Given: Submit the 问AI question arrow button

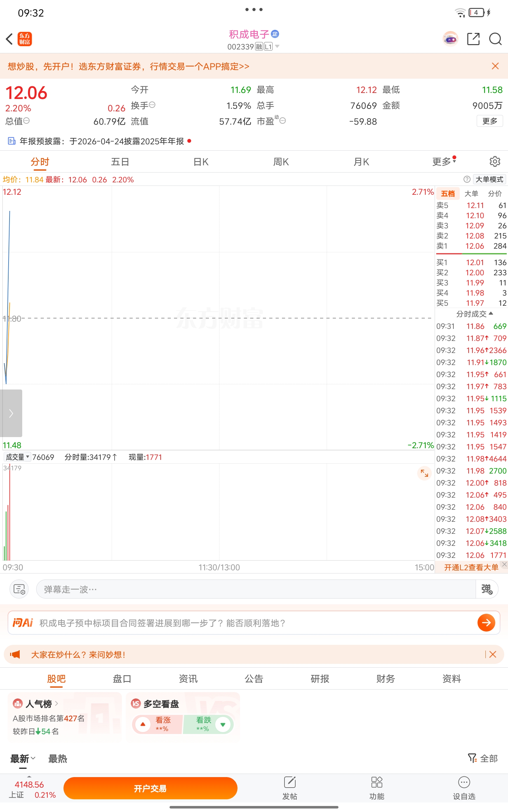Looking at the screenshot, I should coord(486,622).
